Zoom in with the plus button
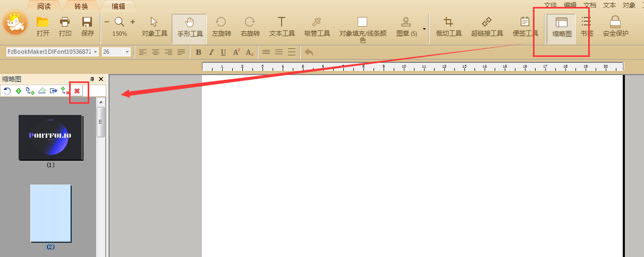The image size is (644, 257). 133,22
